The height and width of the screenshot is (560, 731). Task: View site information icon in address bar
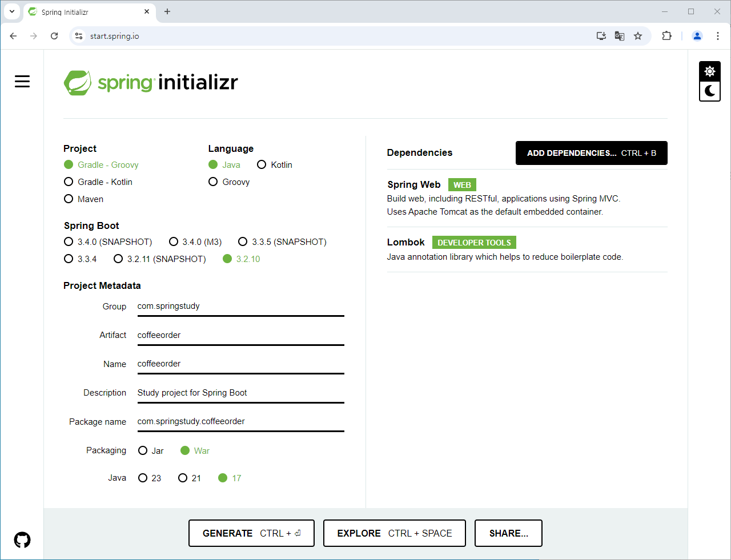click(x=79, y=36)
